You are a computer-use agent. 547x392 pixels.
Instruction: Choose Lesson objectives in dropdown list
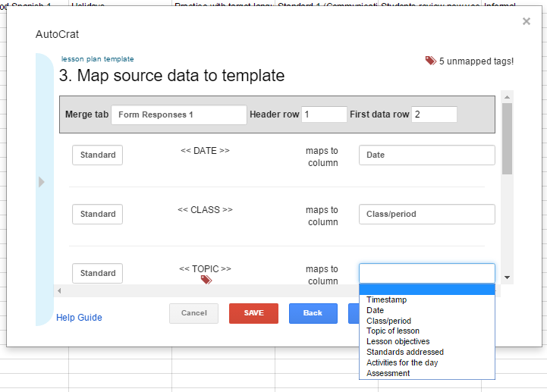click(x=427, y=341)
